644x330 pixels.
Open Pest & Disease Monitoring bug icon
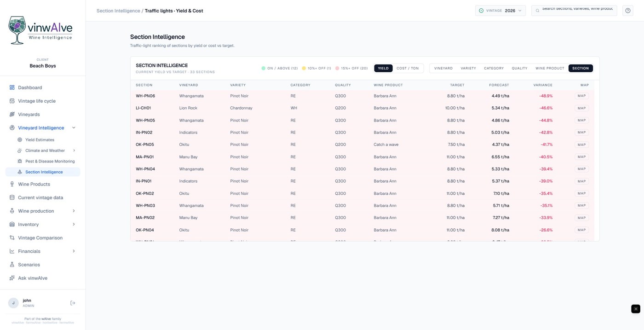pos(20,161)
